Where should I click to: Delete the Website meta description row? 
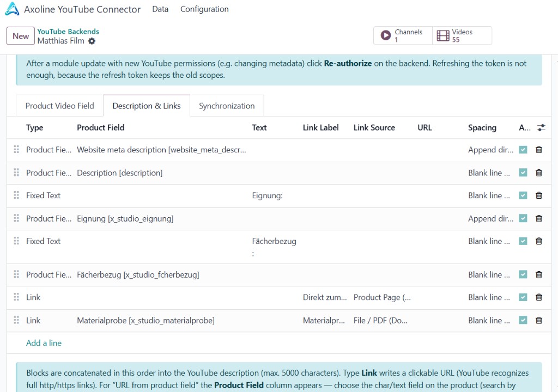click(x=539, y=150)
